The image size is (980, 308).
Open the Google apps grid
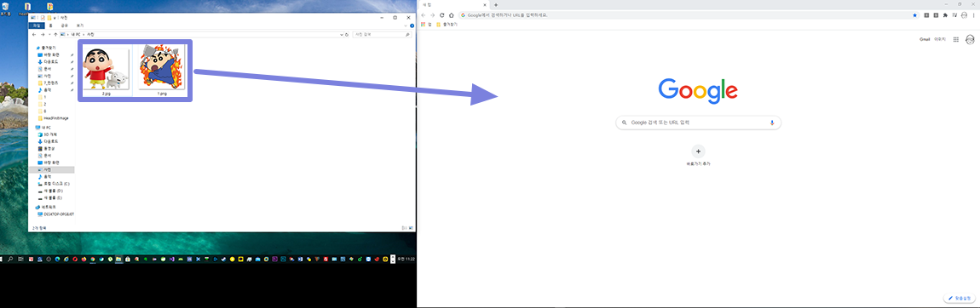click(955, 39)
